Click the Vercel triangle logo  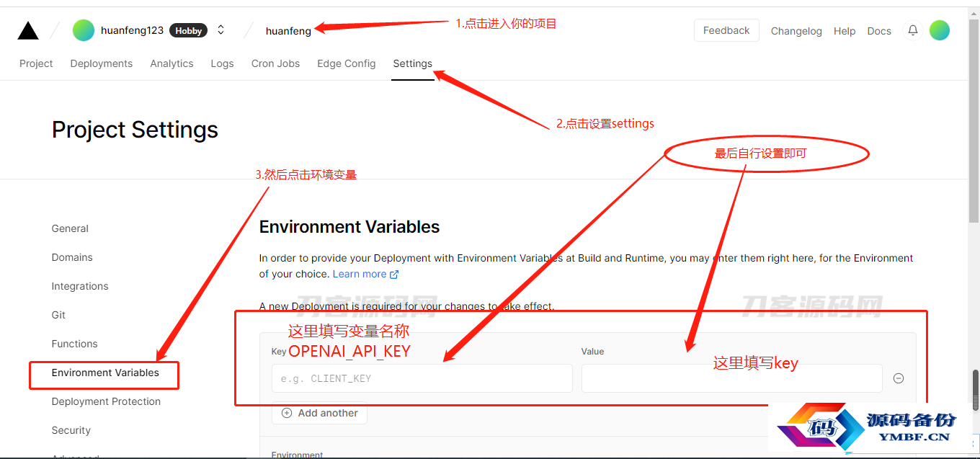pyautogui.click(x=28, y=30)
